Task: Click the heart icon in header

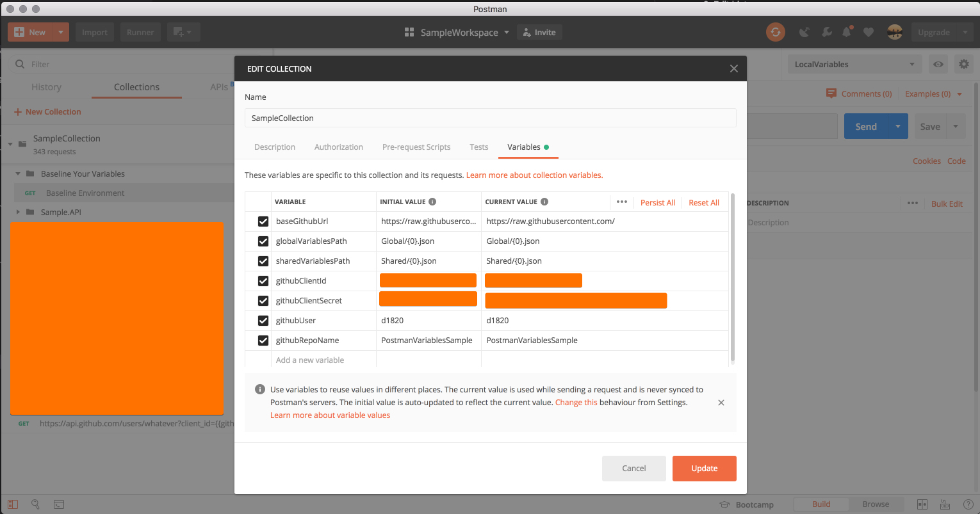Action: click(x=869, y=32)
